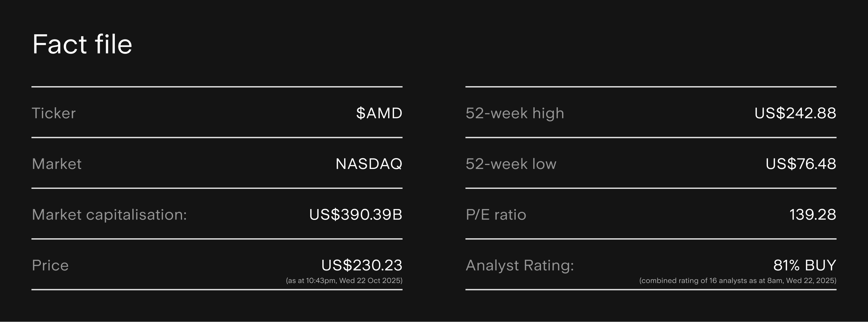
Task: Select the US$76.48 value
Action: click(x=800, y=164)
